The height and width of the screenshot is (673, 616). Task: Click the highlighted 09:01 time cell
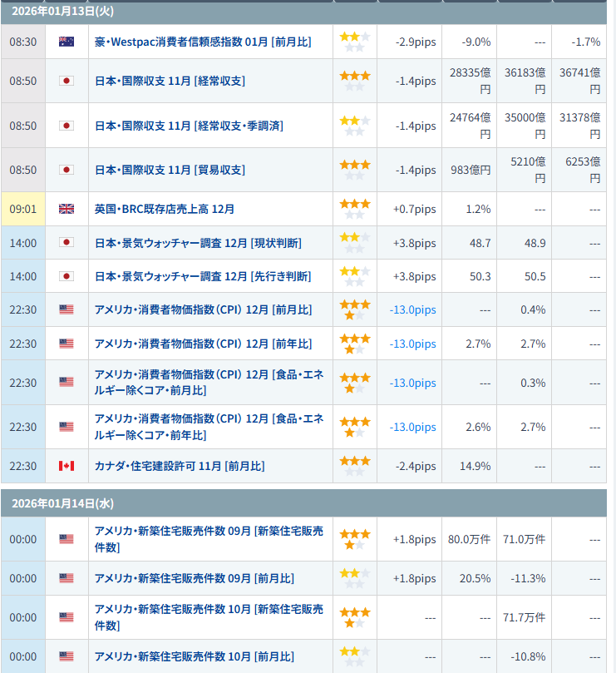[22, 209]
